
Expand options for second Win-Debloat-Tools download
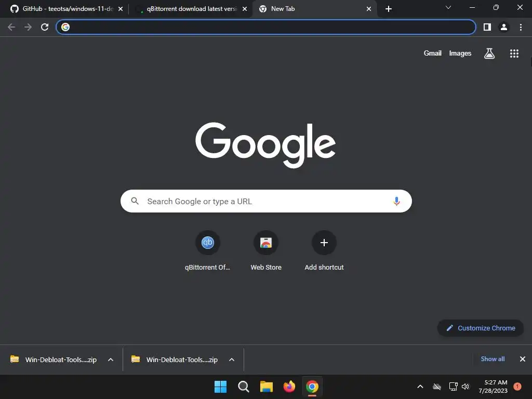(x=232, y=360)
